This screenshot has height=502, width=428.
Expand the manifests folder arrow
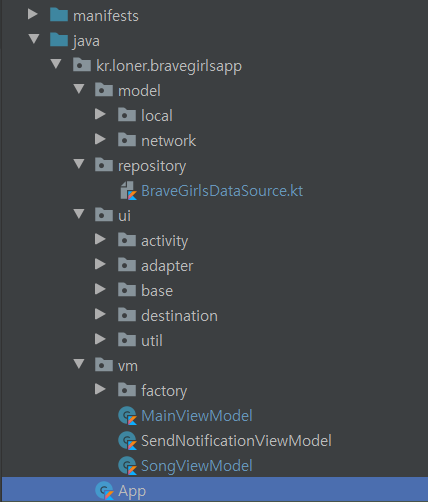tap(33, 14)
